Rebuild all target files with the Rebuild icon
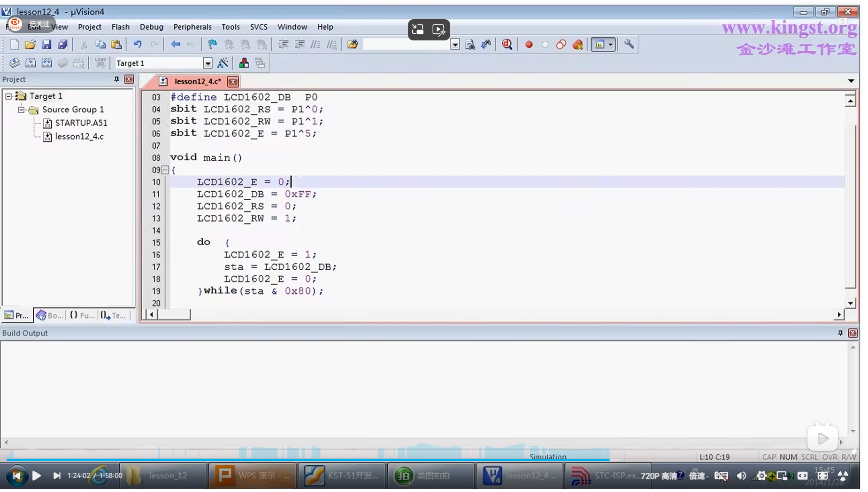This screenshot has width=868, height=492. (x=46, y=63)
